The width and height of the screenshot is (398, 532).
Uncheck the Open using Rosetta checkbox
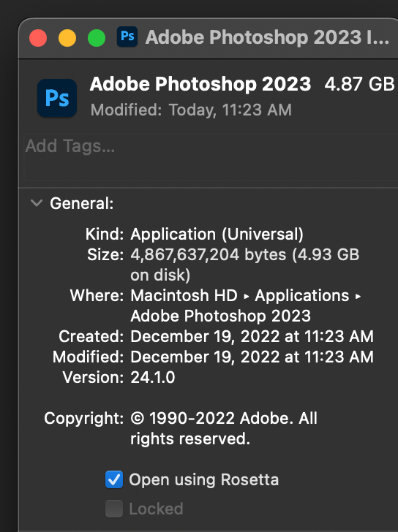tap(114, 479)
